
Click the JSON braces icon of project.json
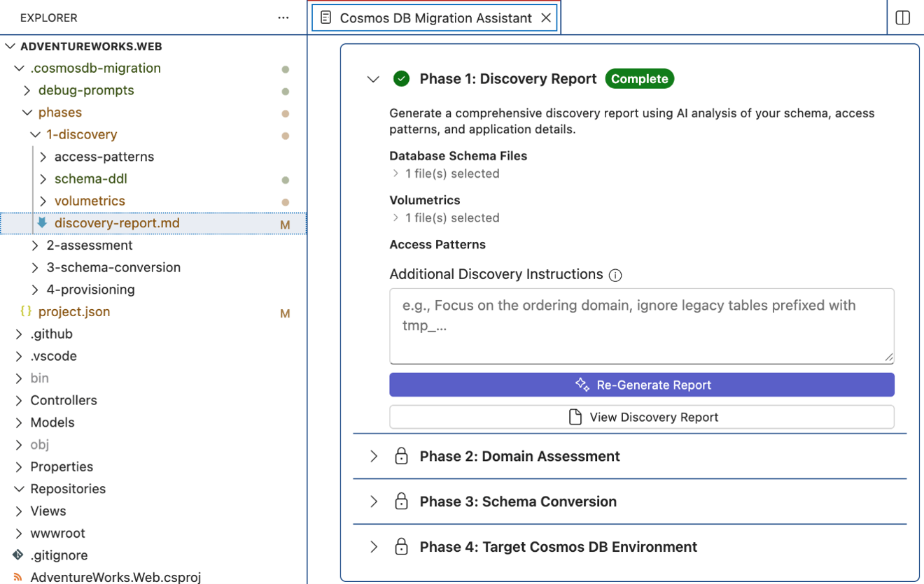click(26, 311)
